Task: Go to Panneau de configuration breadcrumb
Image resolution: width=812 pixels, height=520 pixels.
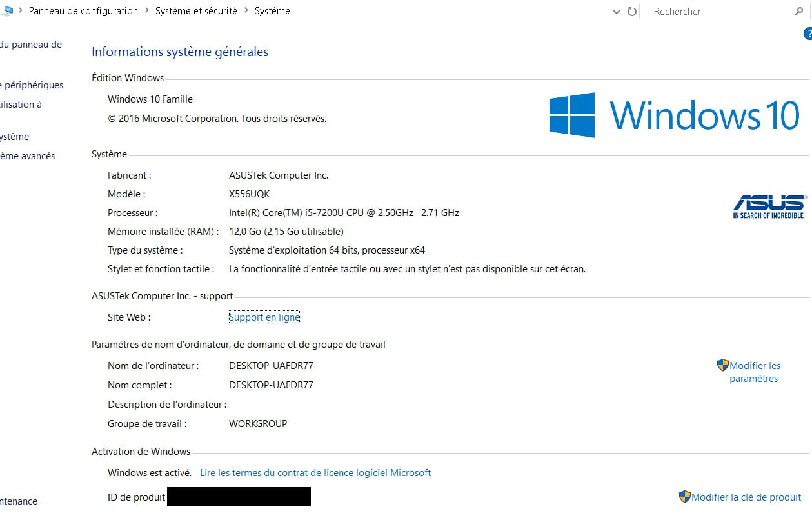Action: (83, 11)
